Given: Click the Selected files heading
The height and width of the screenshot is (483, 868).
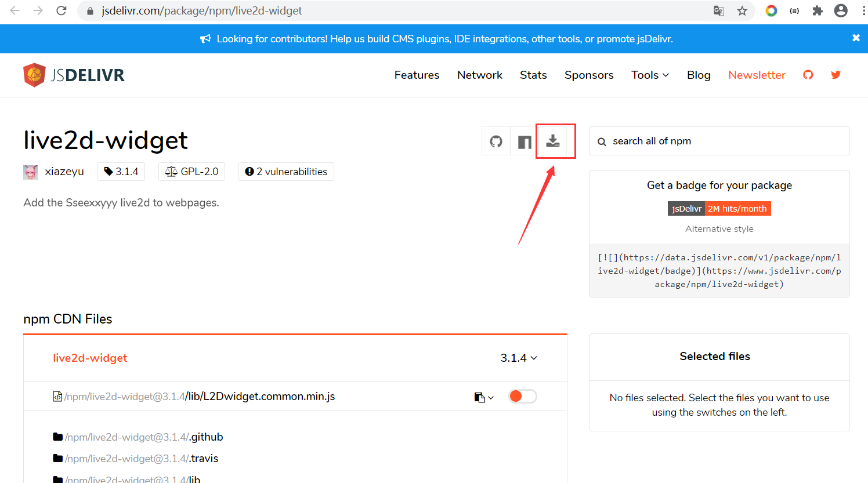Looking at the screenshot, I should click(715, 357).
